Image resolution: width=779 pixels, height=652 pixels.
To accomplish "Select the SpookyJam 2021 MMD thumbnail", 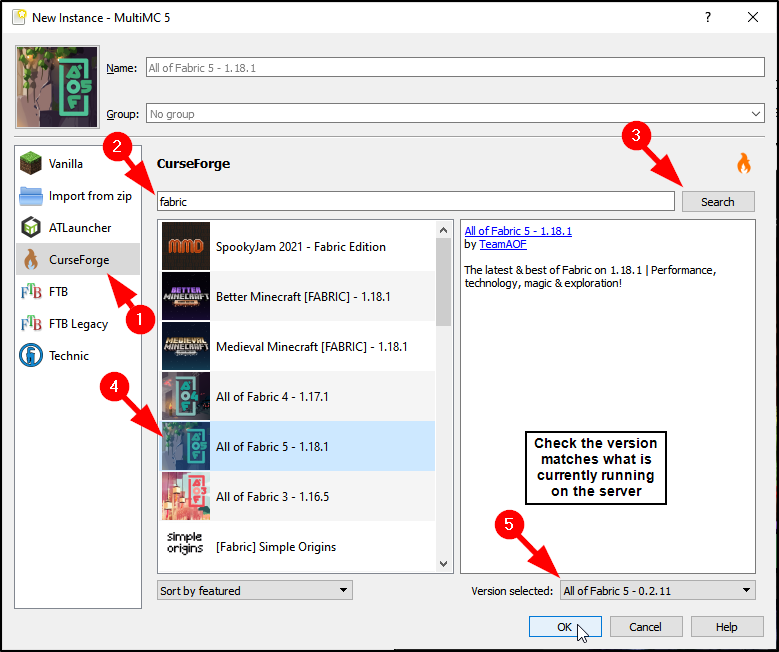I will (186, 246).
